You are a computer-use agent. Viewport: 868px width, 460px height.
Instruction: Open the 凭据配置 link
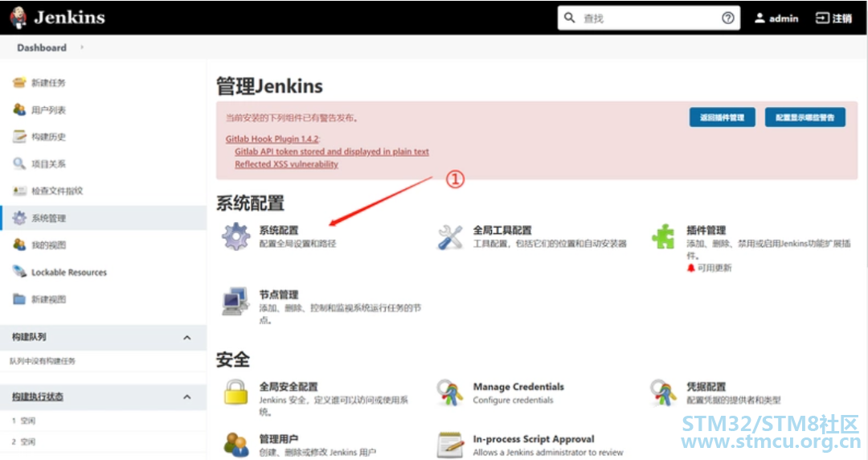tap(706, 386)
